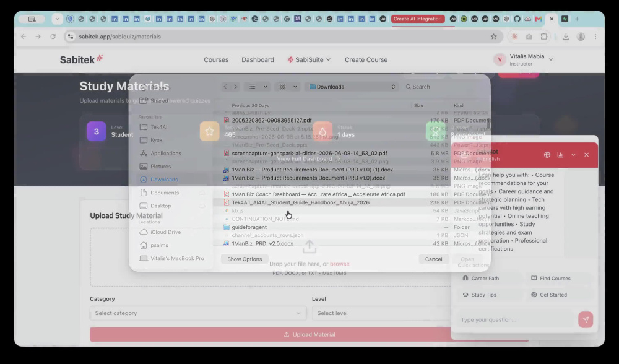Image resolution: width=619 pixels, height=364 pixels.
Task: Open the Chrome three-dot menu
Action: point(595,37)
